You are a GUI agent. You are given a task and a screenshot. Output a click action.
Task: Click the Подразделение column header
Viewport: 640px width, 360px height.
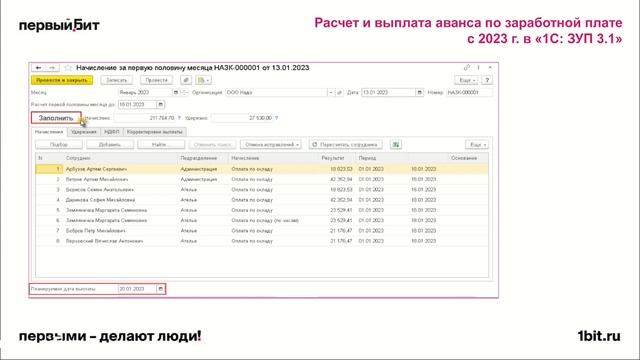(203, 158)
